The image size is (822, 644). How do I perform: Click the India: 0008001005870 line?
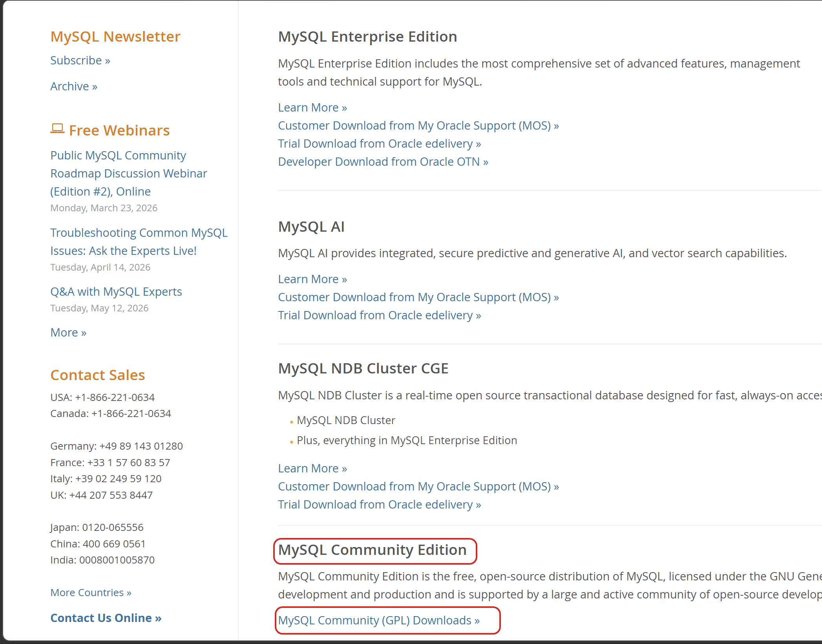[102, 560]
